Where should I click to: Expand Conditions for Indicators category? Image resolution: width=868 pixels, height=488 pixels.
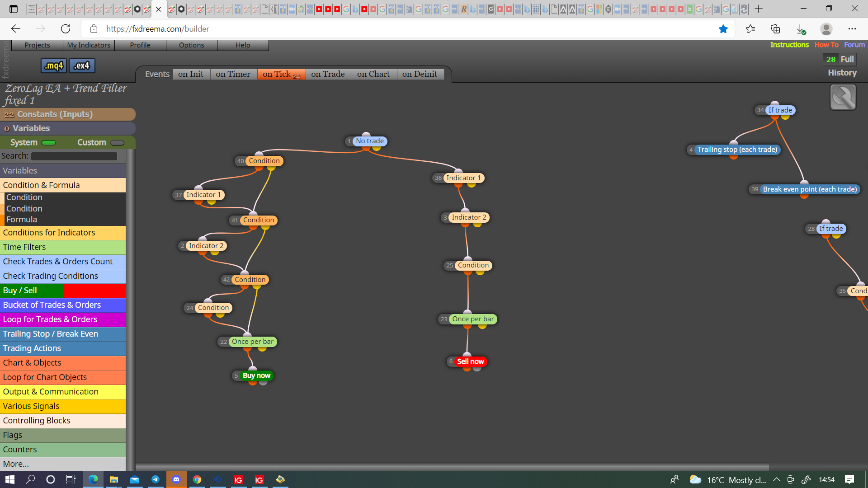pos(63,233)
